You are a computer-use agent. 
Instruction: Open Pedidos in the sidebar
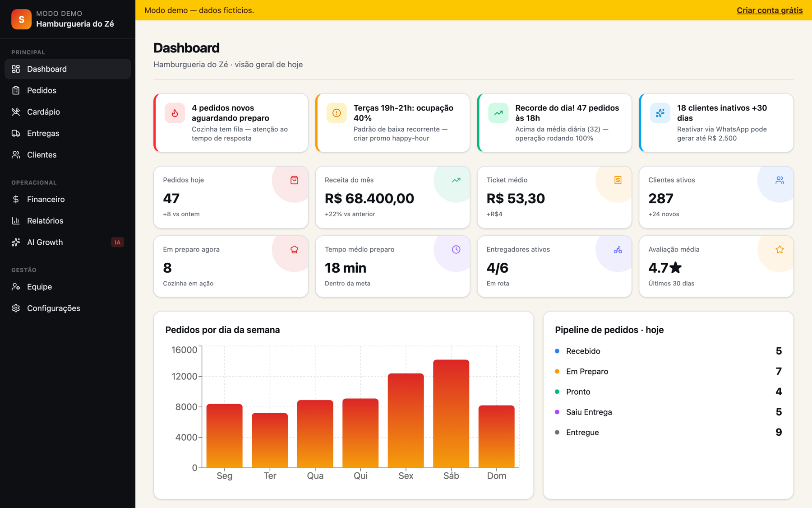pyautogui.click(x=68, y=90)
